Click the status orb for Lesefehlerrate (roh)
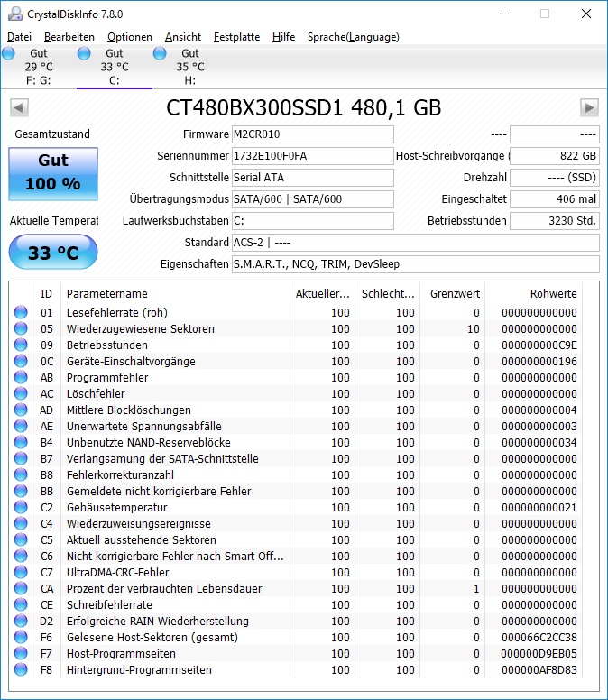Viewport: 608px width, 700px height. 21,312
